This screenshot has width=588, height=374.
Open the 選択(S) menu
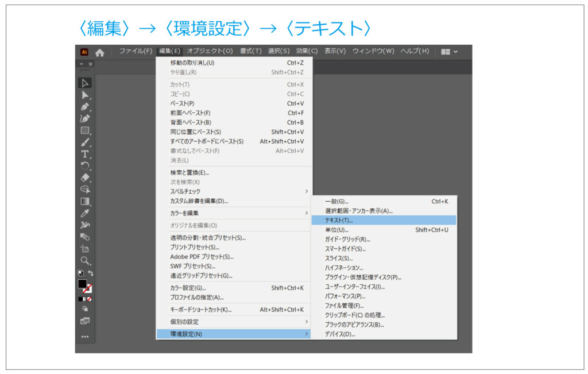click(278, 51)
